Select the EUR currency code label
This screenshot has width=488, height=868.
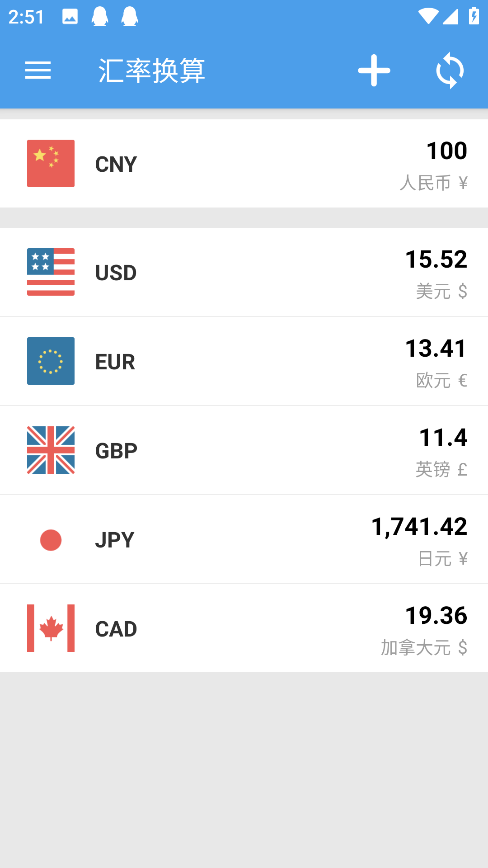point(115,362)
